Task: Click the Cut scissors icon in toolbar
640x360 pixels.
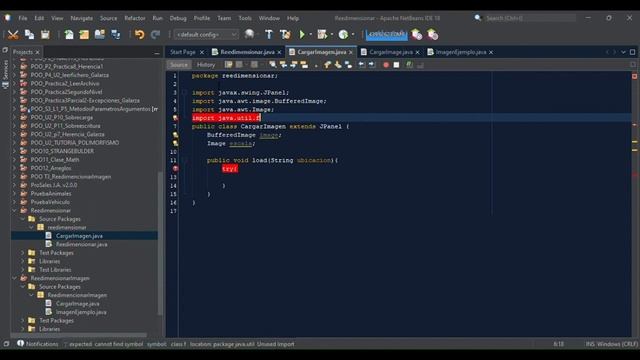Action: tap(13, 35)
